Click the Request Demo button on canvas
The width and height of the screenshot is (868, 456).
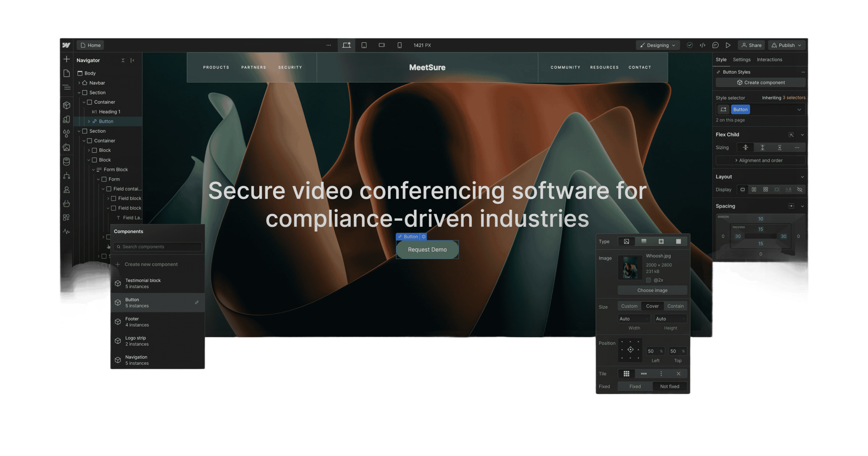click(x=427, y=250)
